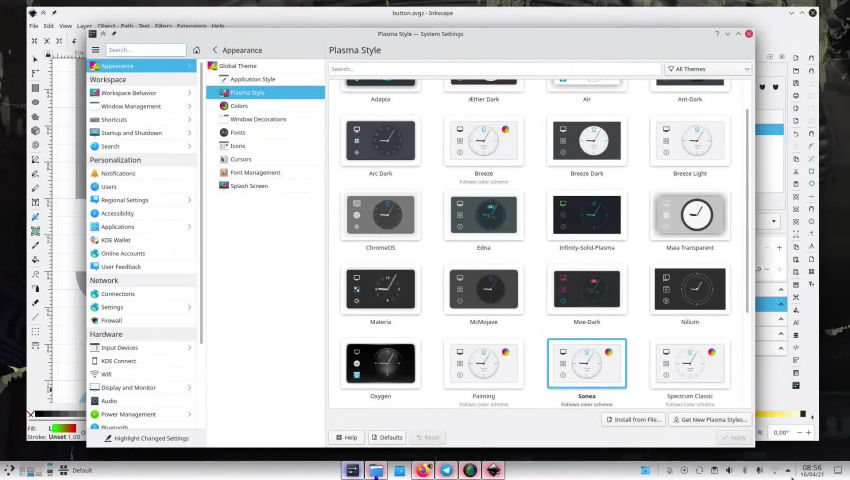
Task: Open Application Style page
Action: [266, 79]
